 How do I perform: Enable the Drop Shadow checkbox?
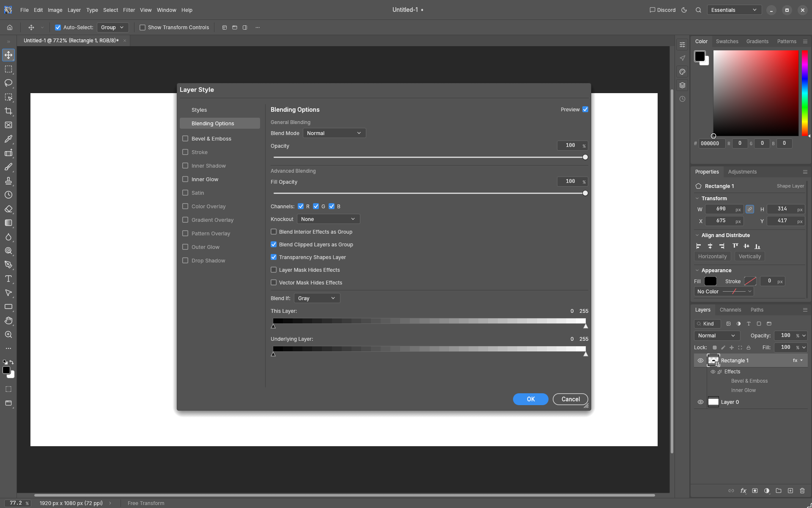185,260
